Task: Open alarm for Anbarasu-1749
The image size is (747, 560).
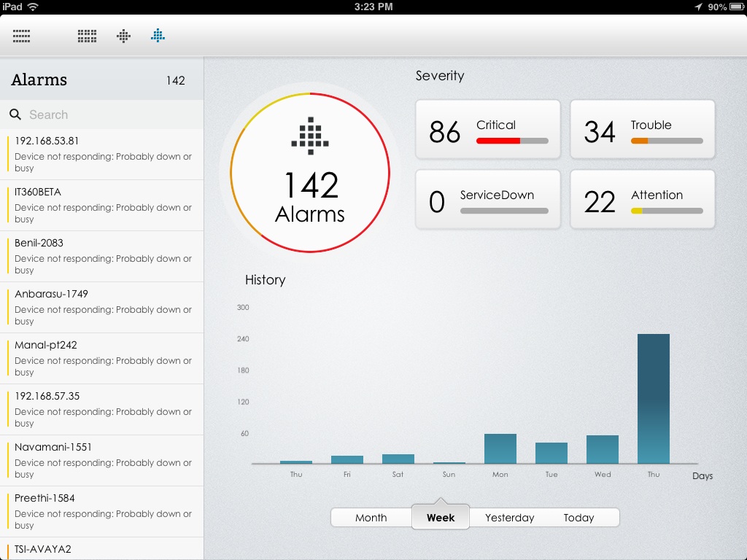Action: pyautogui.click(x=102, y=307)
